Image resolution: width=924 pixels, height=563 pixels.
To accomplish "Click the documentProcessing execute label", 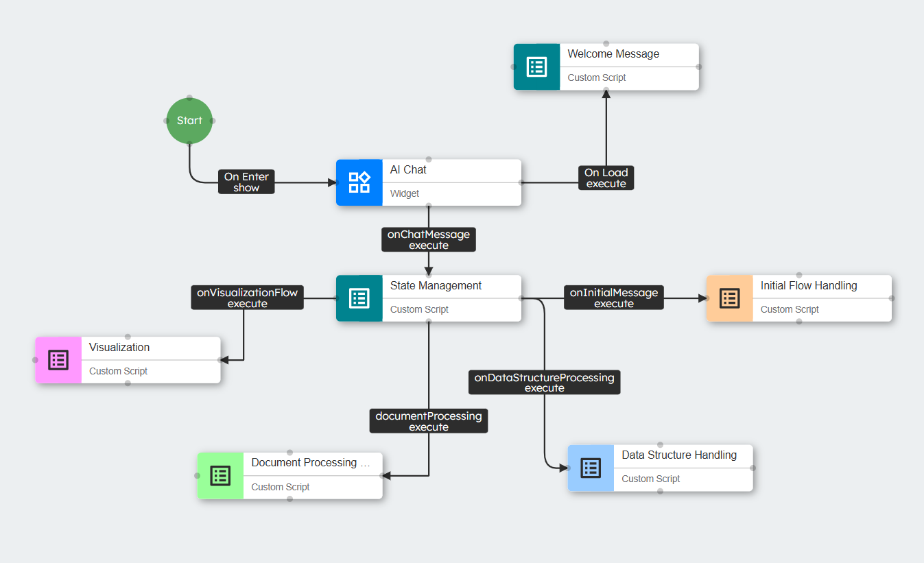I will pos(429,421).
